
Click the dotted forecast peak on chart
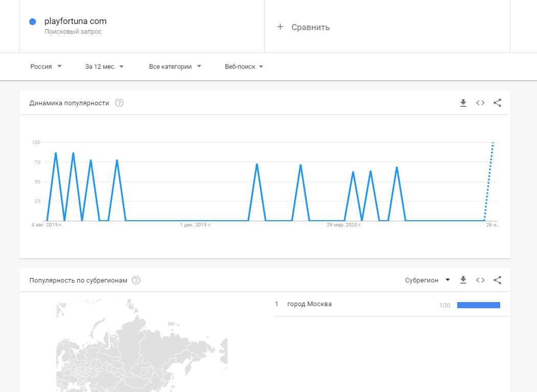(493, 143)
